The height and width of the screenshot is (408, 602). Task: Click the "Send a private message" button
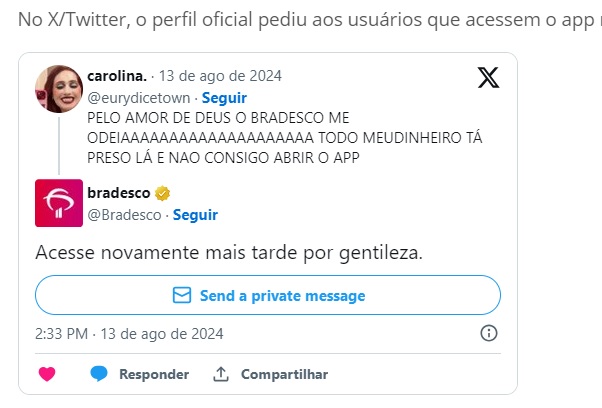coord(268,296)
